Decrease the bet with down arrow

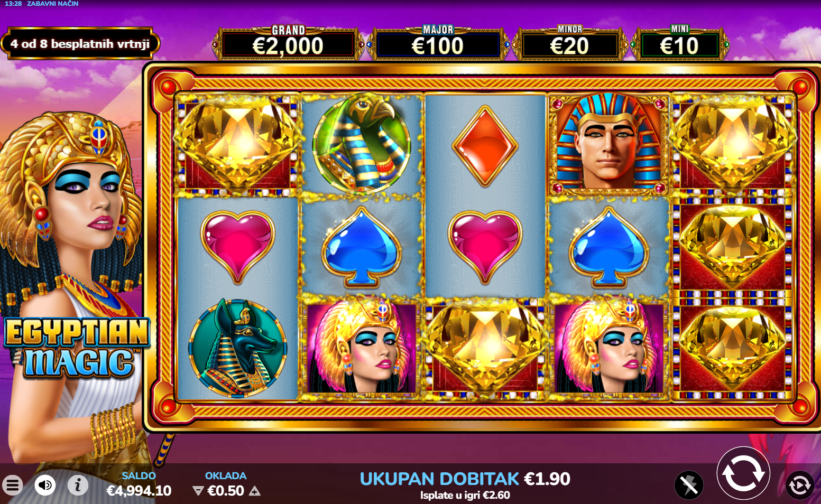[198, 491]
